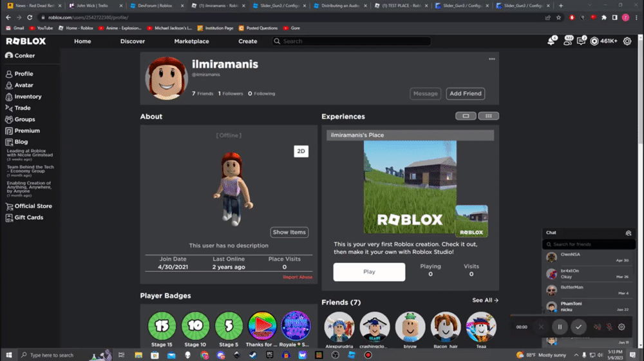Open the 7 Friends count link

tap(202, 93)
